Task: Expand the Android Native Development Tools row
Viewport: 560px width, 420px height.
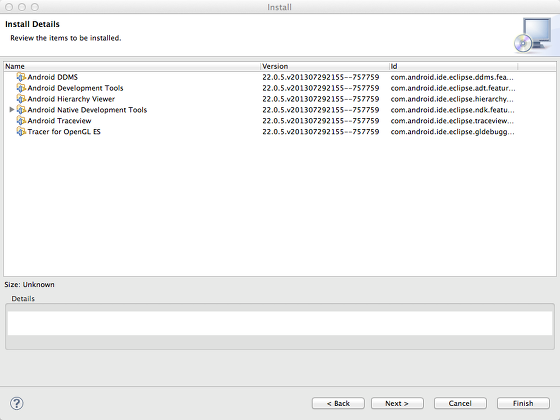Action: (x=12, y=110)
